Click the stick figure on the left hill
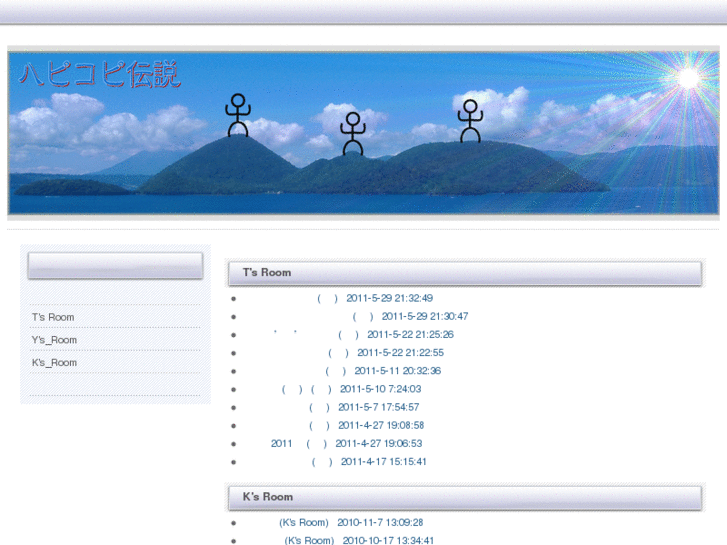The width and height of the screenshot is (727, 545). 238,115
